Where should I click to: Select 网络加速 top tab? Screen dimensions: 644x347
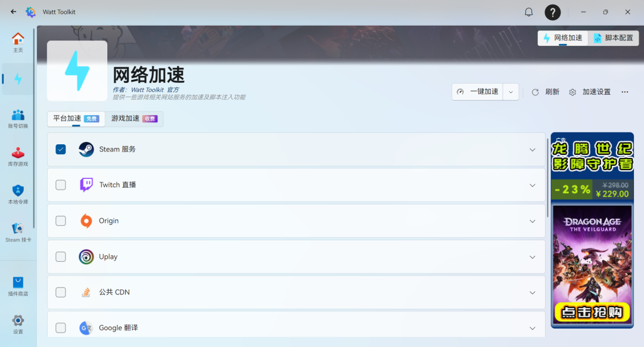click(x=563, y=38)
